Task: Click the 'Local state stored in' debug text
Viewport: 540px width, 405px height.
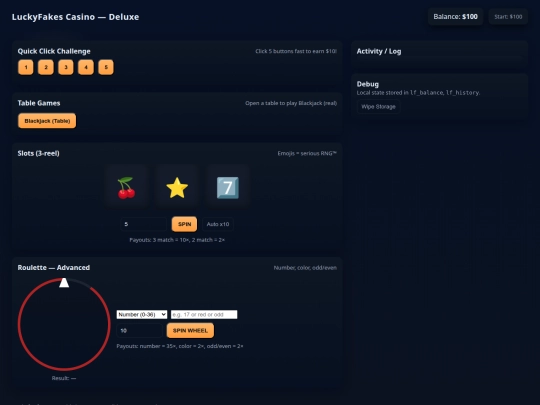Action: point(418,93)
